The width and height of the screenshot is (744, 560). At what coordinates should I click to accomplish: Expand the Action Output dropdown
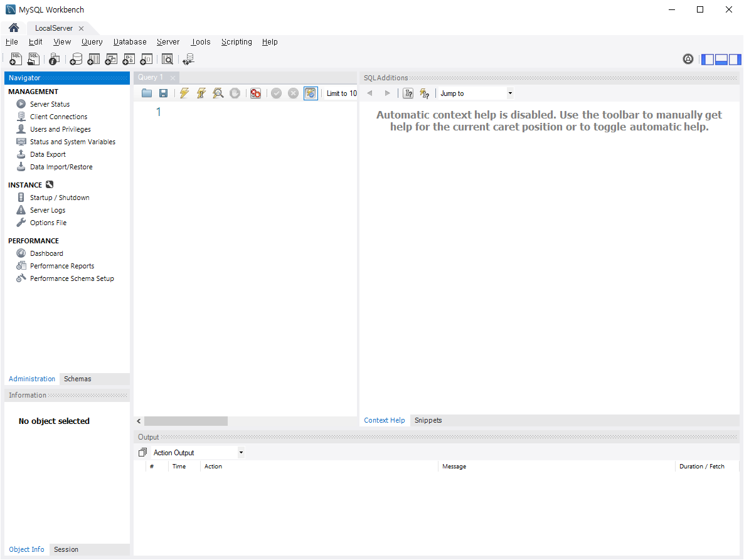pos(198,452)
